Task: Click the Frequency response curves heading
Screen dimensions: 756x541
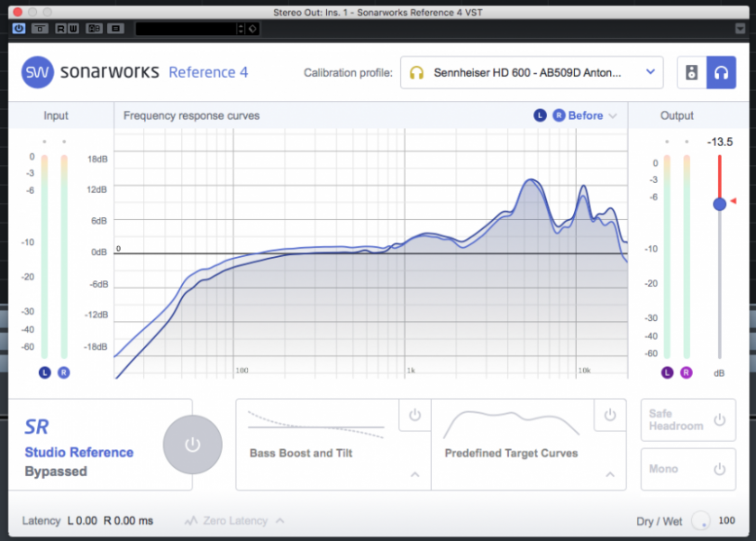Action: coord(191,115)
